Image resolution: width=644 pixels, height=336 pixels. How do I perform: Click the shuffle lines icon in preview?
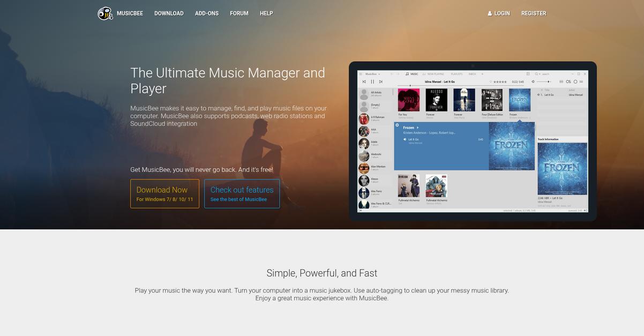click(581, 81)
